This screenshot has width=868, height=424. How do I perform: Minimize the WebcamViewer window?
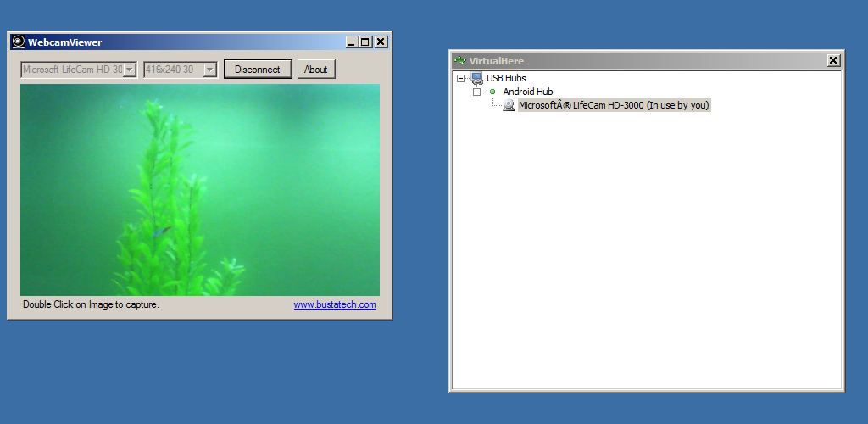352,42
